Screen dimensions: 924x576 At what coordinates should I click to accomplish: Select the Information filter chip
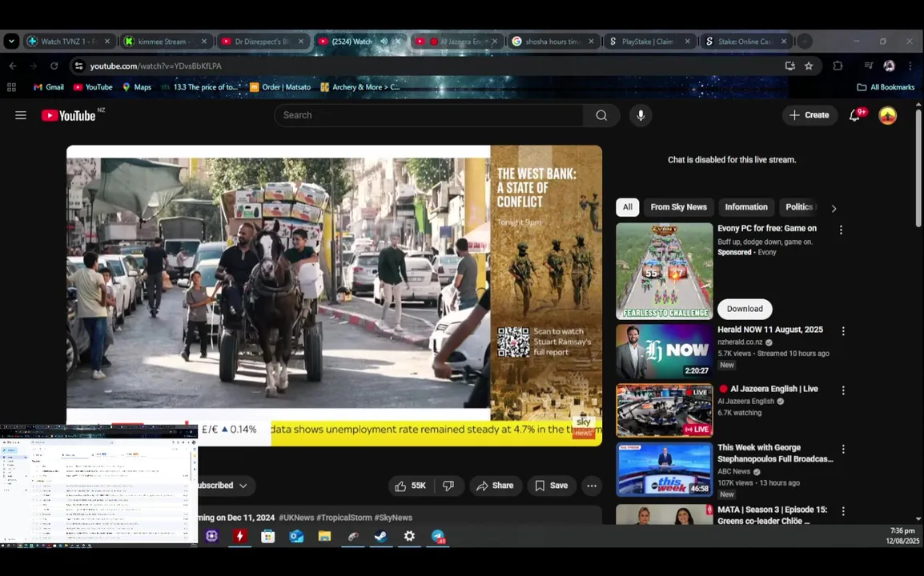[x=746, y=207]
